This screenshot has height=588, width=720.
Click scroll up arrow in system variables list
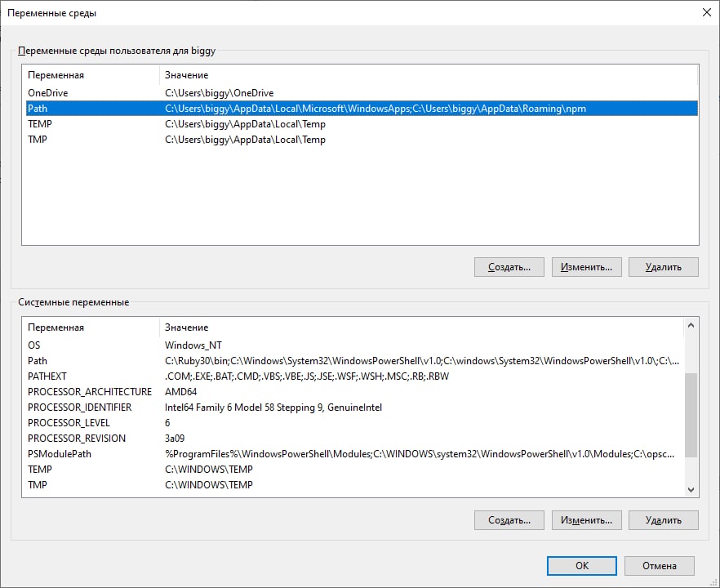[x=691, y=325]
